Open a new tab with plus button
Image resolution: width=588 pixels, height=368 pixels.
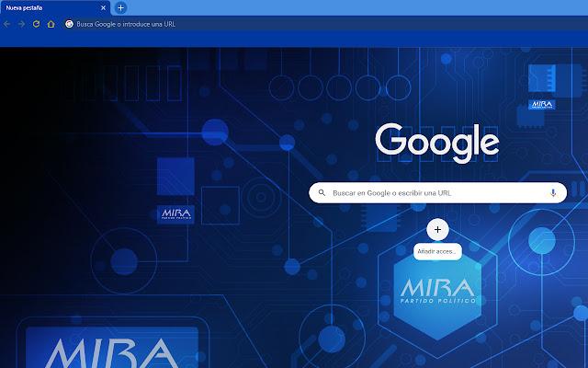tap(120, 7)
